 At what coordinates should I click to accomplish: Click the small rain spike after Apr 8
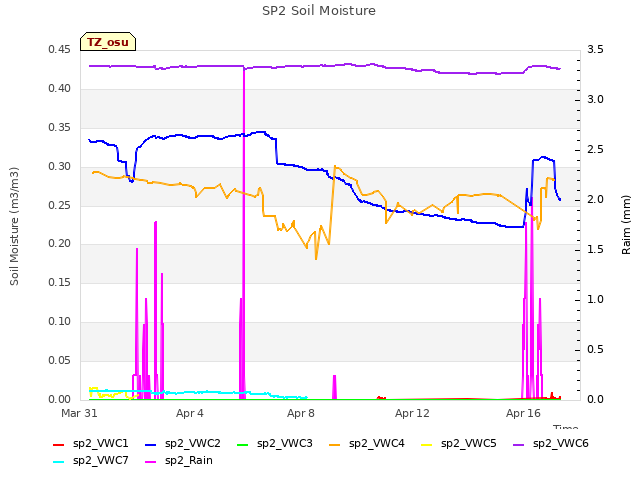click(x=334, y=387)
